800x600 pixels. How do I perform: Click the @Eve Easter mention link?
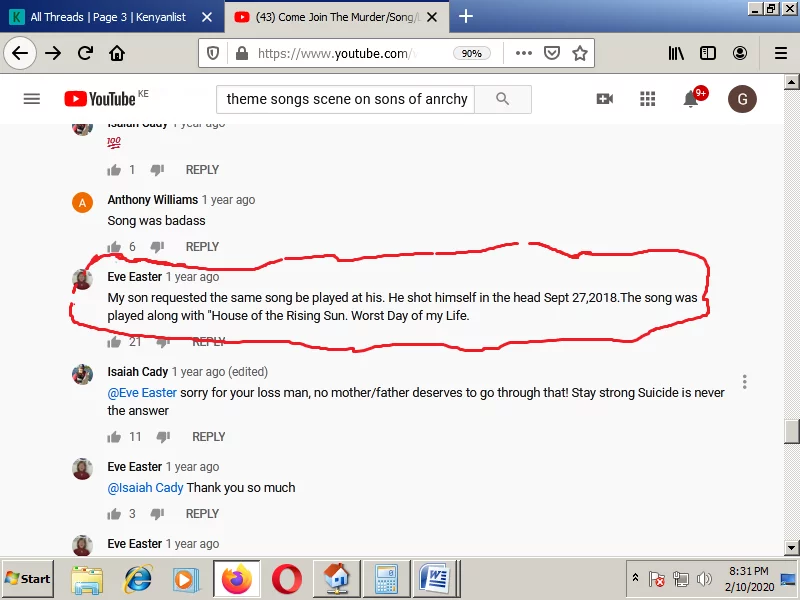click(142, 393)
